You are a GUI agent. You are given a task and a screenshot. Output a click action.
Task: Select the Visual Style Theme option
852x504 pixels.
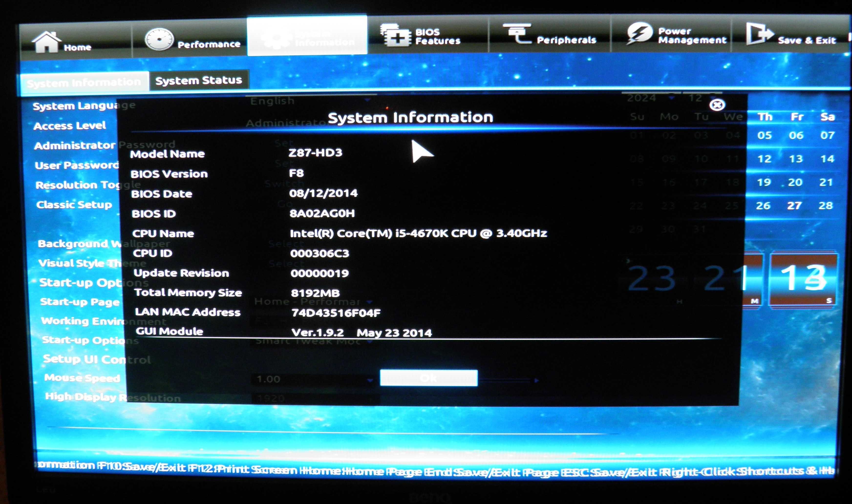pos(92,263)
